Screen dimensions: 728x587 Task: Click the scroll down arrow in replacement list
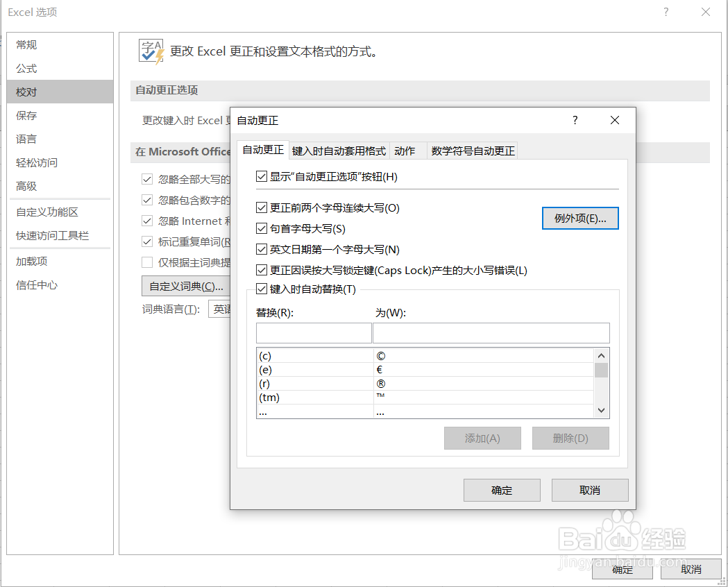(x=601, y=410)
